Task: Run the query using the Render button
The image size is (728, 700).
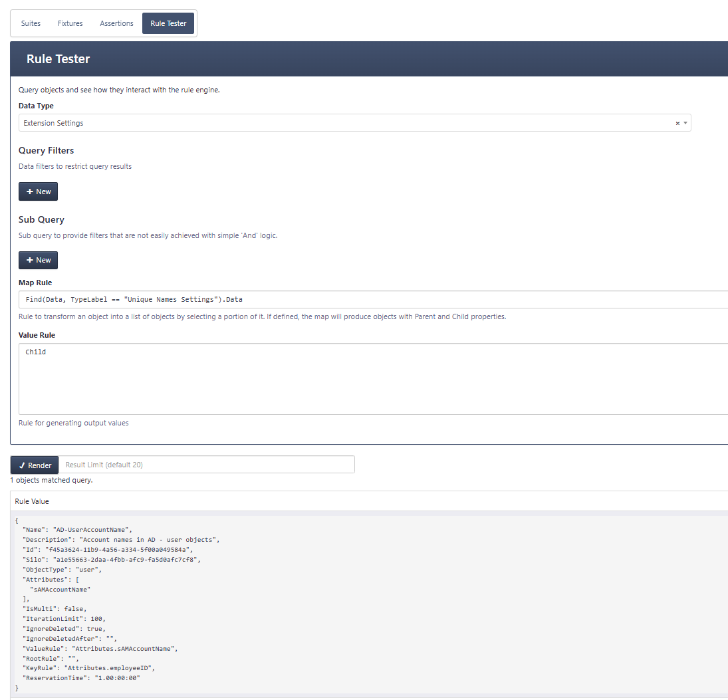Action: coord(34,465)
